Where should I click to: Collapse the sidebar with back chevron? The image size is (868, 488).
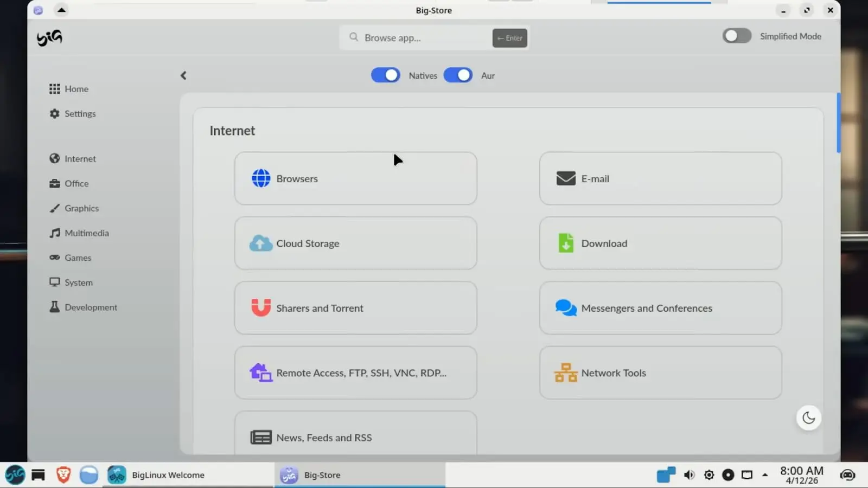(x=183, y=75)
